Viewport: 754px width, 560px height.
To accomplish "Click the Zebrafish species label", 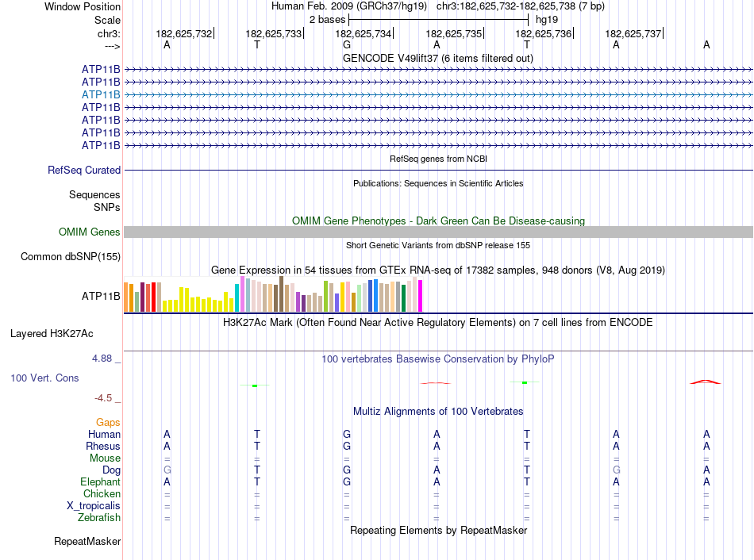I will (x=99, y=518).
